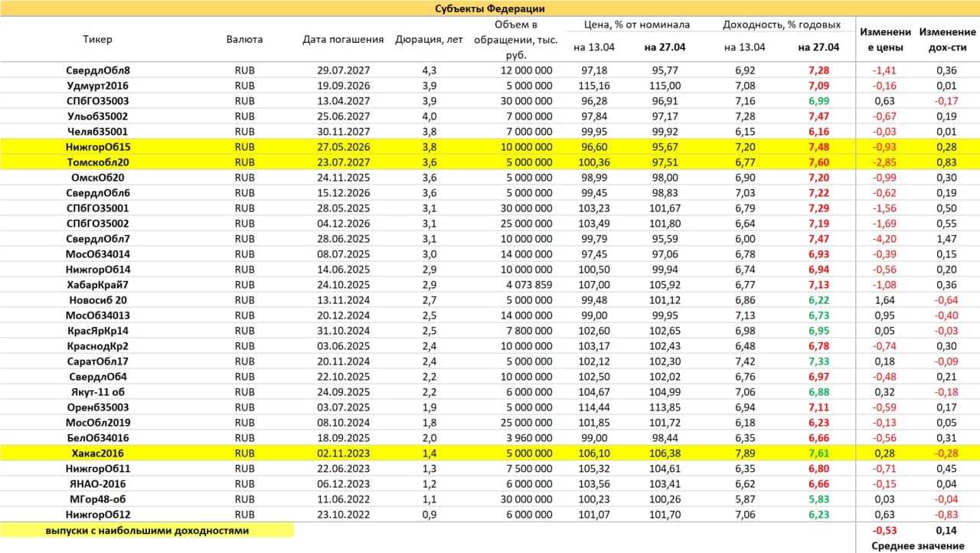This screenshot has width=980, height=553.
Task: Click the green 7,61 yield value
Action: point(818,453)
